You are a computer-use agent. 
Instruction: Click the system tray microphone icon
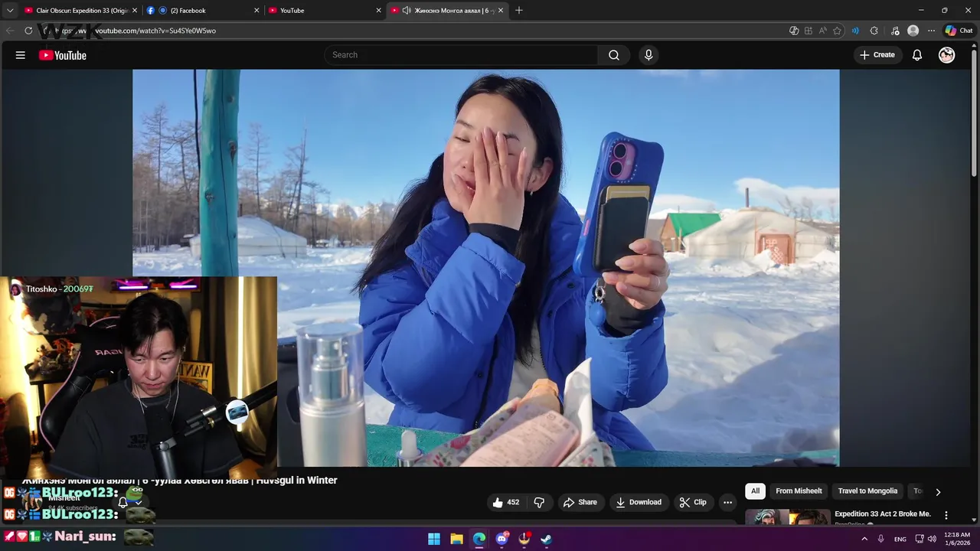pyautogui.click(x=881, y=539)
